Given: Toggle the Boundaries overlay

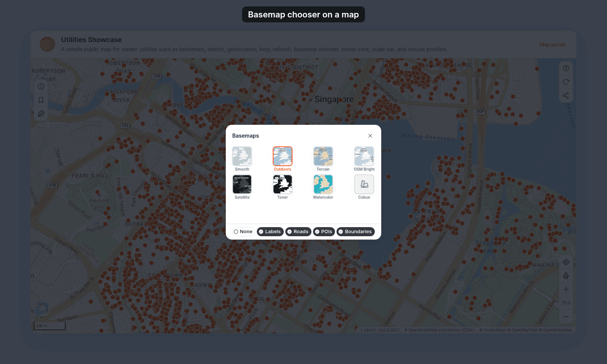Looking at the screenshot, I should [355, 232].
